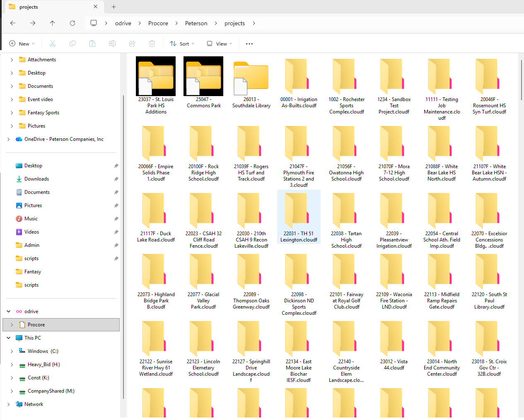Click the Paste clipboard icon
Viewport: 524px width, 420px height.
click(92, 43)
